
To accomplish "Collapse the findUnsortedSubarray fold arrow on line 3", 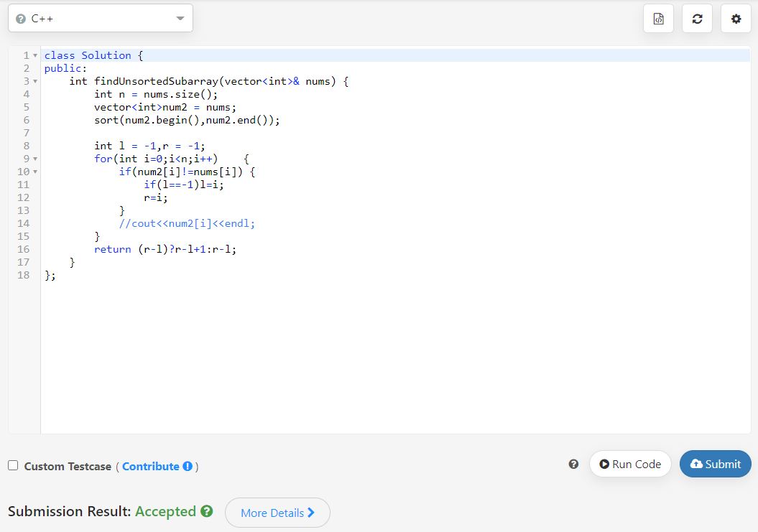I will [35, 81].
